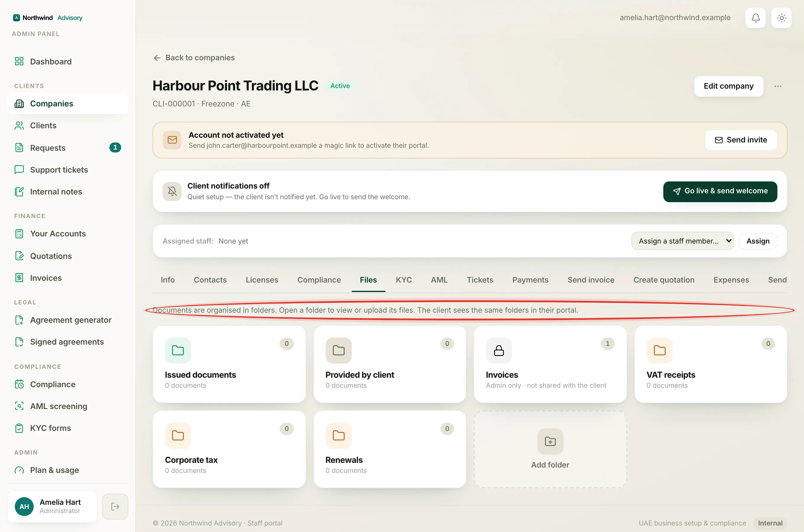Click the Internal notes pencil icon

[x=19, y=192]
